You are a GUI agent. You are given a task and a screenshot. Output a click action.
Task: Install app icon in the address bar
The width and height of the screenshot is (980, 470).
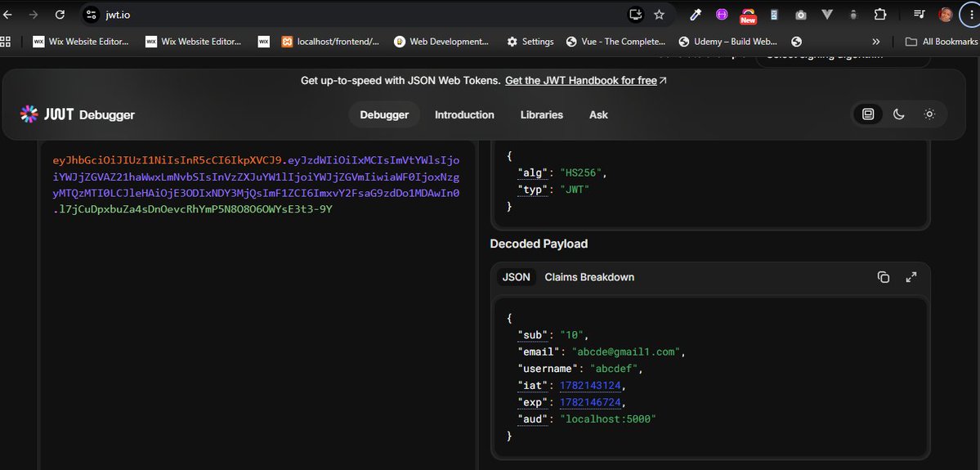tap(636, 15)
